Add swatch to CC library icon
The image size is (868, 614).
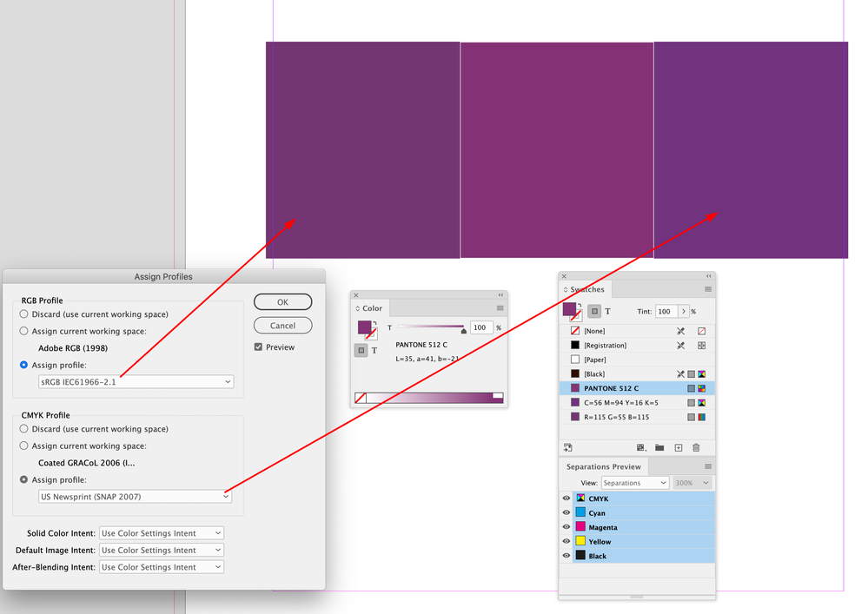pyautogui.click(x=568, y=447)
